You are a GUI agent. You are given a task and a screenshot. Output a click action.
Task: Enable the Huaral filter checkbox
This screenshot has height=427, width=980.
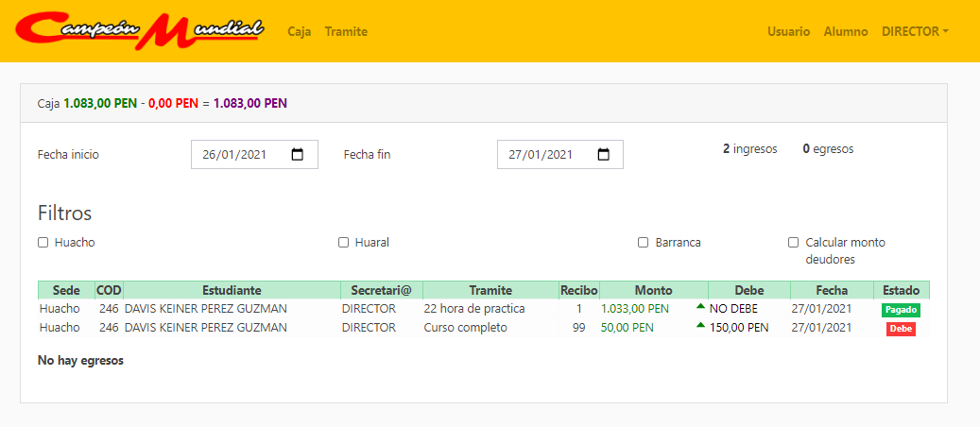point(344,243)
